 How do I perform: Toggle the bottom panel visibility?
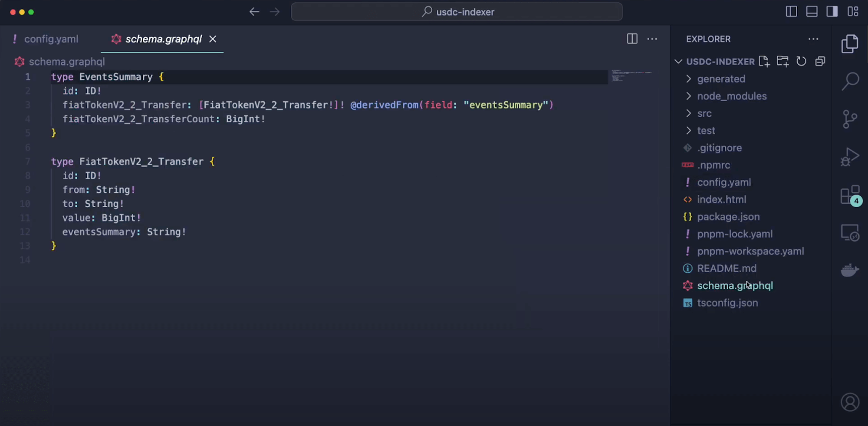tap(812, 12)
